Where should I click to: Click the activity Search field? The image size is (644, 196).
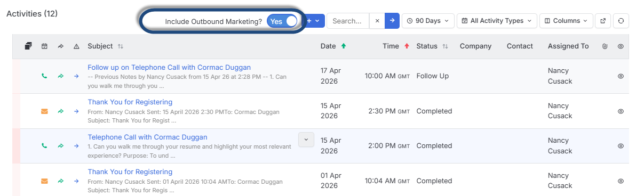click(347, 21)
